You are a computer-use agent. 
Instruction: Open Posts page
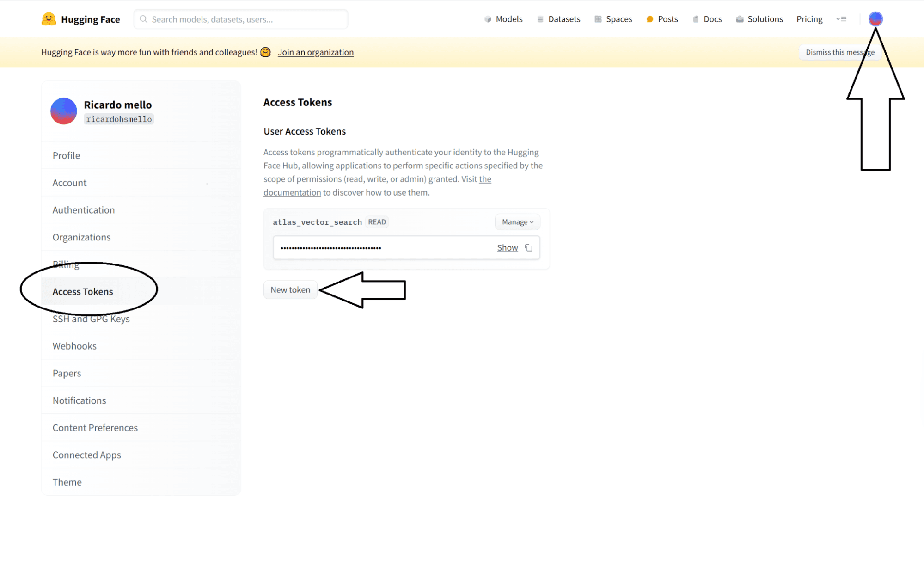[x=662, y=19]
